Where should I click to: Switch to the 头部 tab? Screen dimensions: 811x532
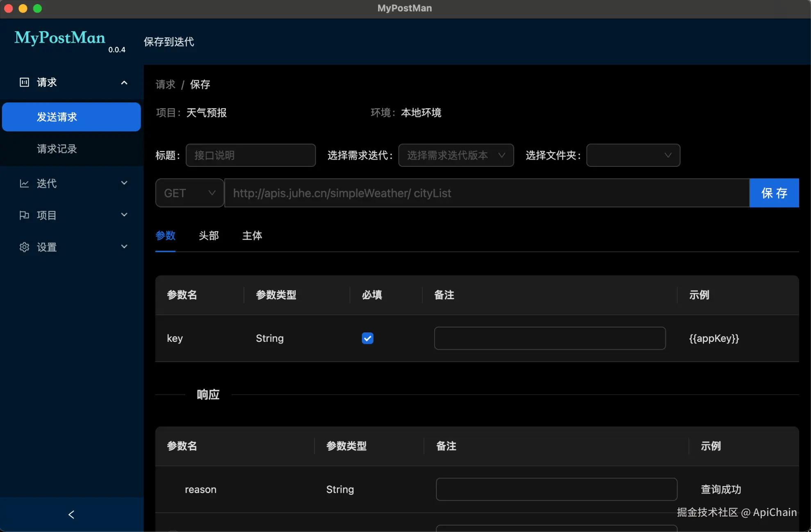point(209,236)
